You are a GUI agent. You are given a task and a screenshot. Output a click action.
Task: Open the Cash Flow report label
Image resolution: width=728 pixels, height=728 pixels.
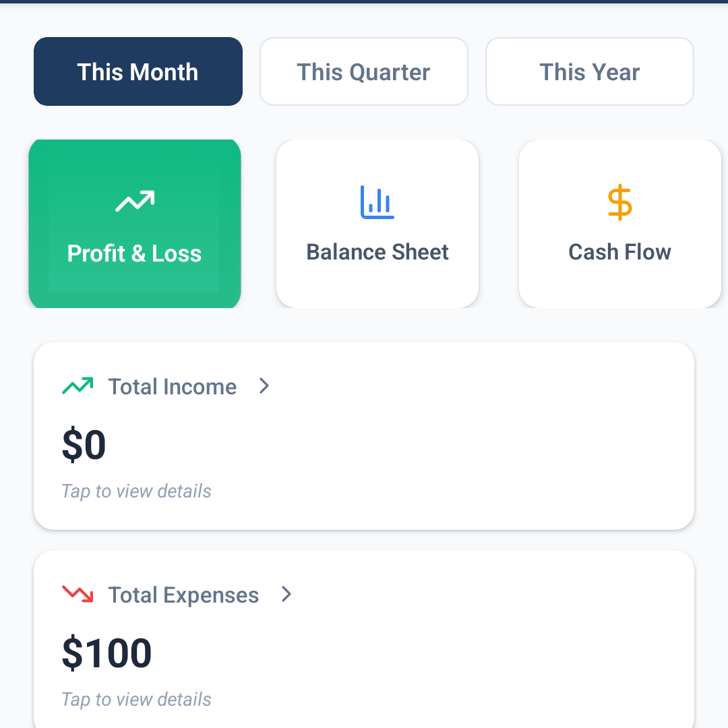[619, 252]
